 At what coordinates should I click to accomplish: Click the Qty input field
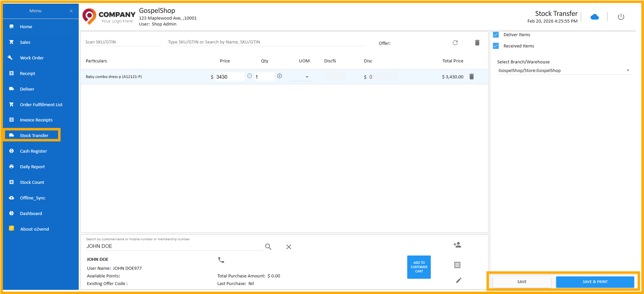[264, 77]
